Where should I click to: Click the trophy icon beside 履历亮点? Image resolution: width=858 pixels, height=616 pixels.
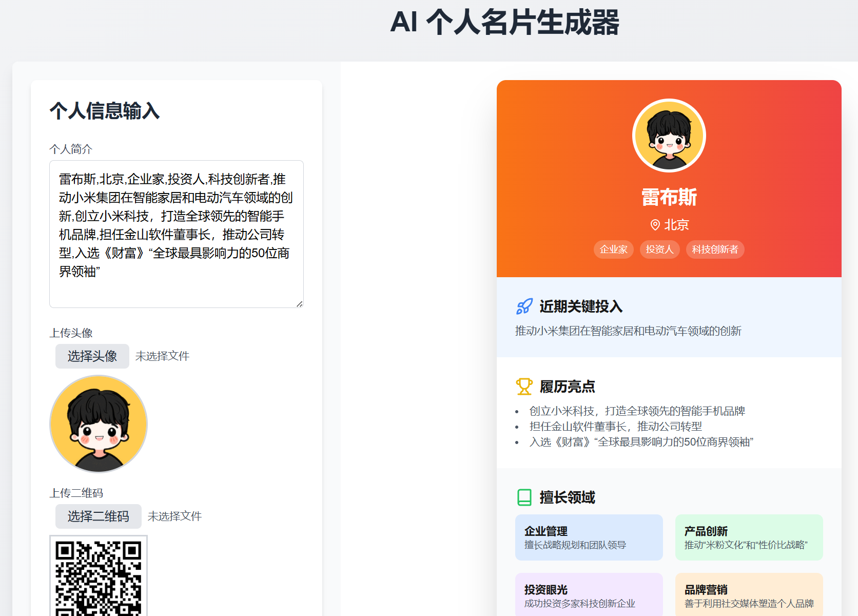click(x=524, y=387)
